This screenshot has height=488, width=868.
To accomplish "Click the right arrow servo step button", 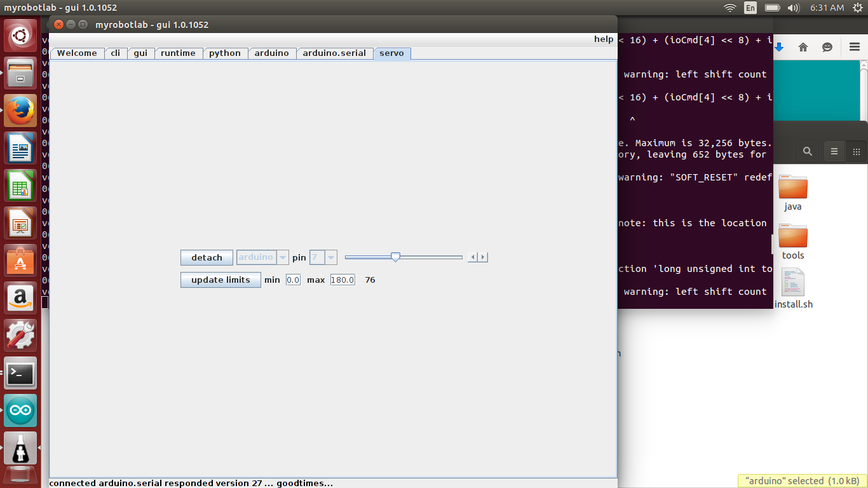I will pos(483,257).
